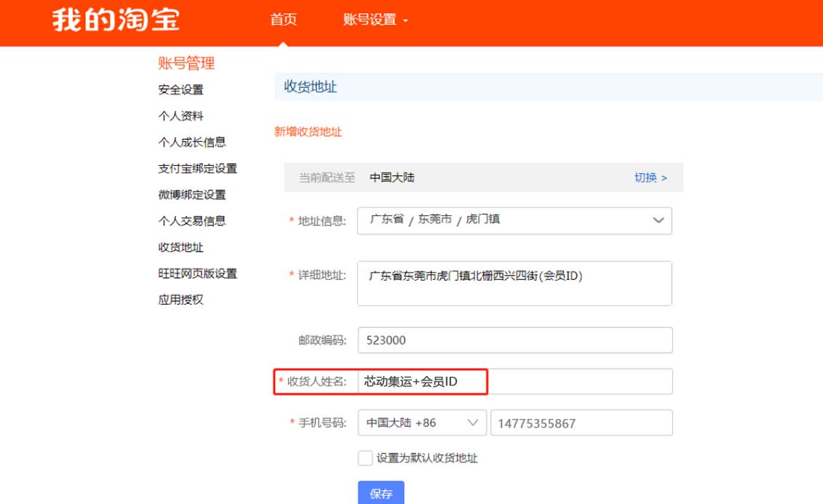Go to the 首页 tab

point(284,20)
